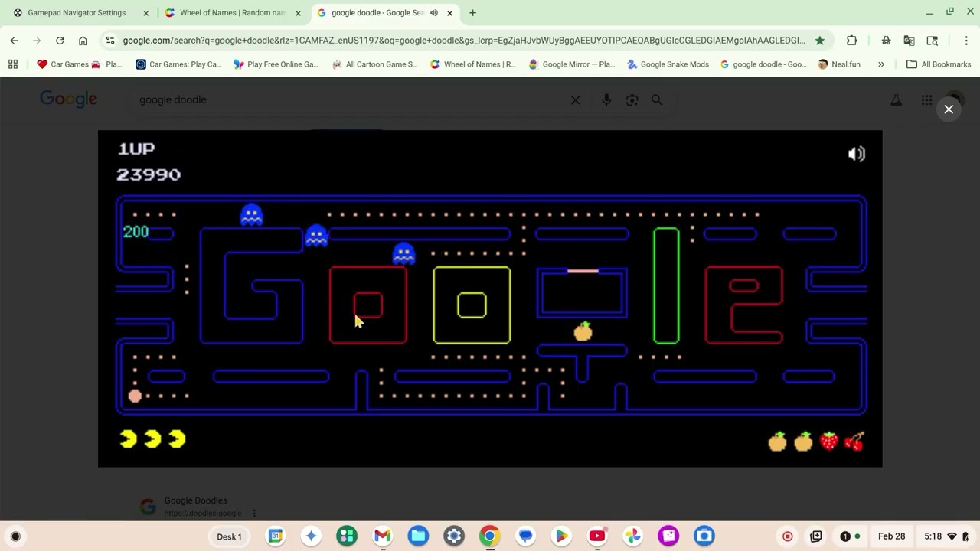Screen dimensions: 980x551
Task: Open Google Snake Mods bookmark
Action: [668, 64]
